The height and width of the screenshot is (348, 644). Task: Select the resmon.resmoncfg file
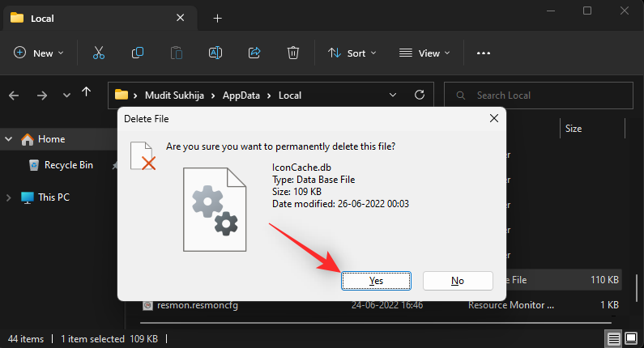(197, 305)
